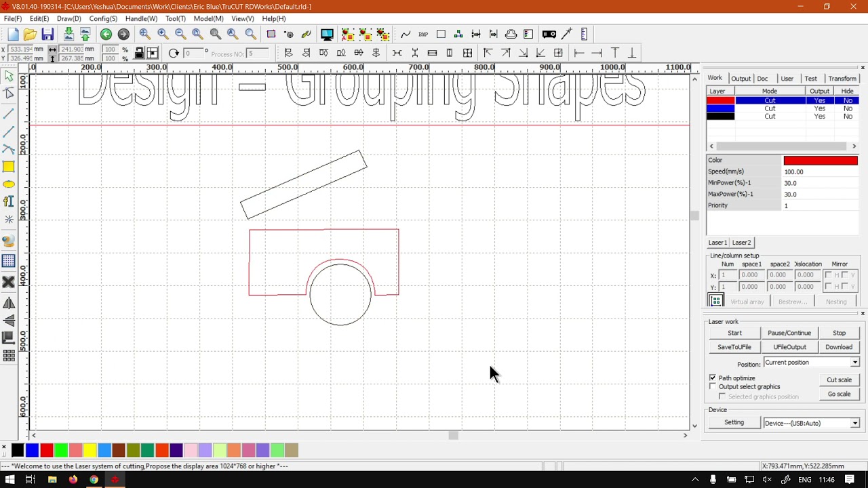
Task: Select the Line drawing tool
Action: pyautogui.click(x=9, y=114)
